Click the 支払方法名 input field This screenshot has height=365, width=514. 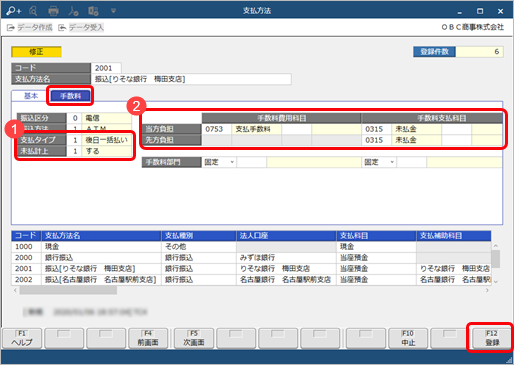coord(191,79)
